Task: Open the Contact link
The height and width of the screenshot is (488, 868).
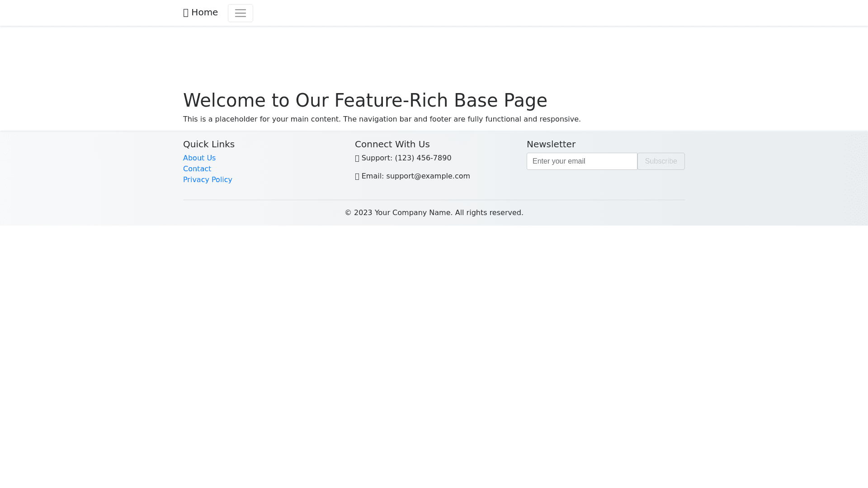Action: [197, 169]
